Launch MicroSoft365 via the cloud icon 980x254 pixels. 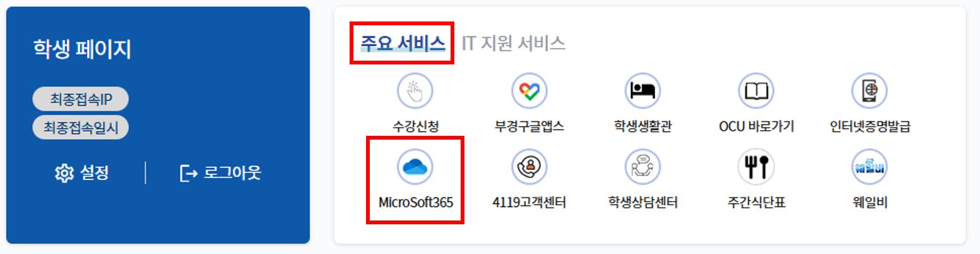pos(415,167)
